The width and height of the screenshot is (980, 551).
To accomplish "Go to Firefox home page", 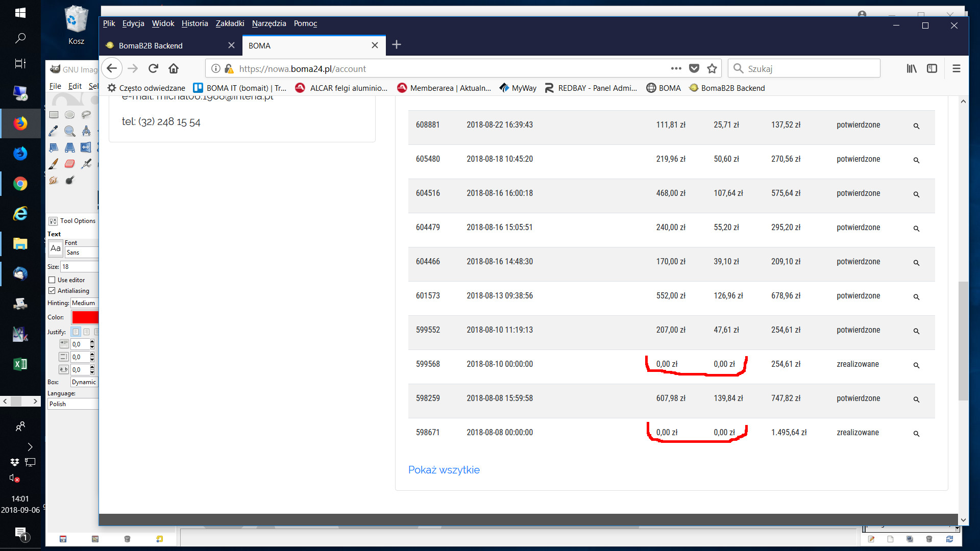I will (174, 68).
